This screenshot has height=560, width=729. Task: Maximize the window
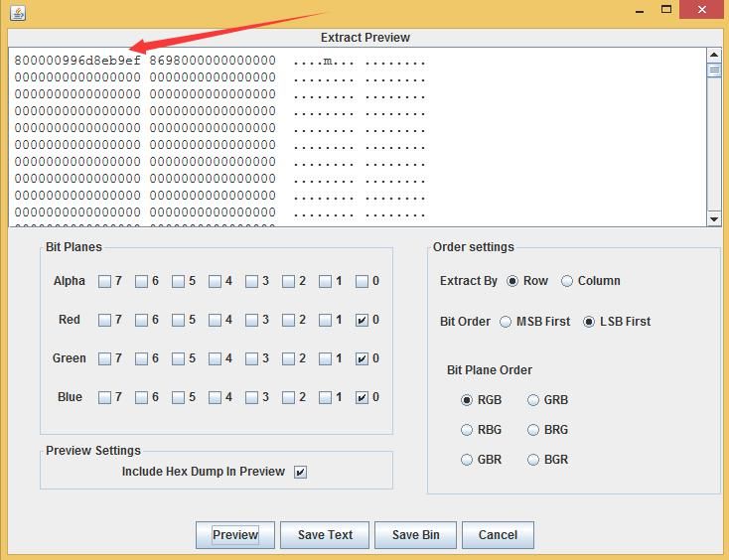click(x=666, y=9)
